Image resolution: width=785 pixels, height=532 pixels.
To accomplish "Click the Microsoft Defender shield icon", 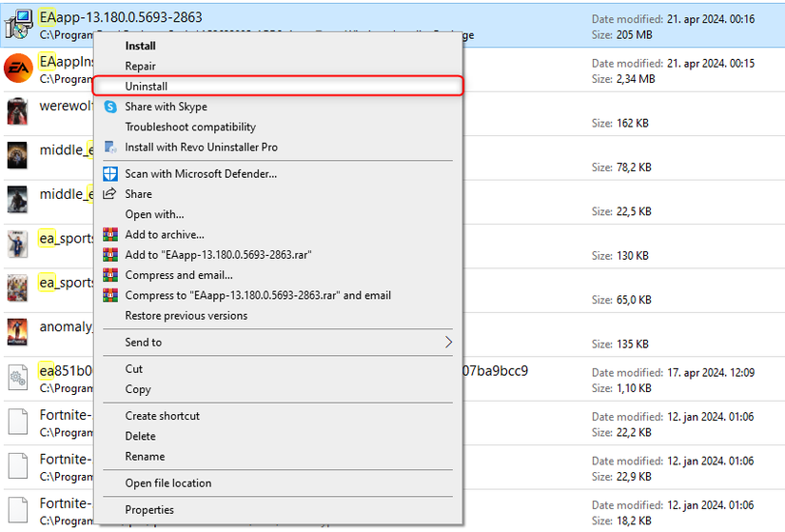I will 110,174.
